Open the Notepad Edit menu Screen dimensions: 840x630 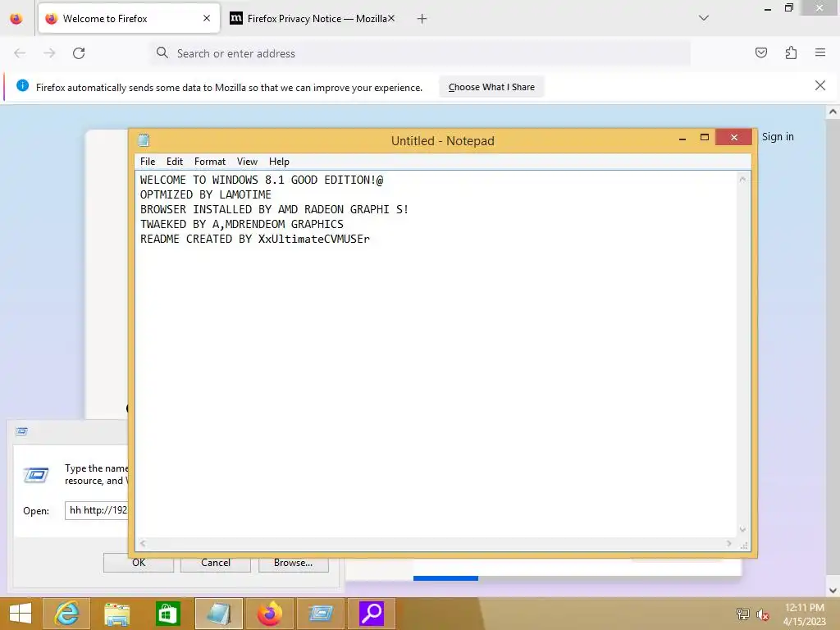(x=174, y=162)
